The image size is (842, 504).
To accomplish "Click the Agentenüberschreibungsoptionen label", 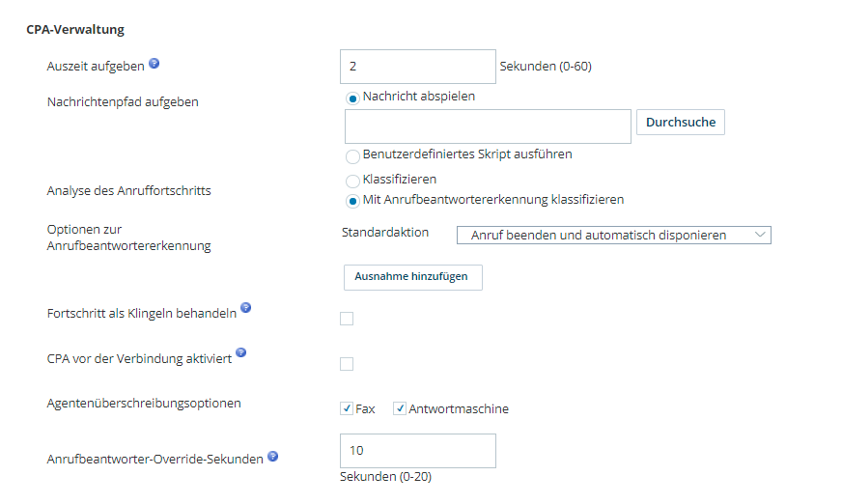I will (144, 403).
